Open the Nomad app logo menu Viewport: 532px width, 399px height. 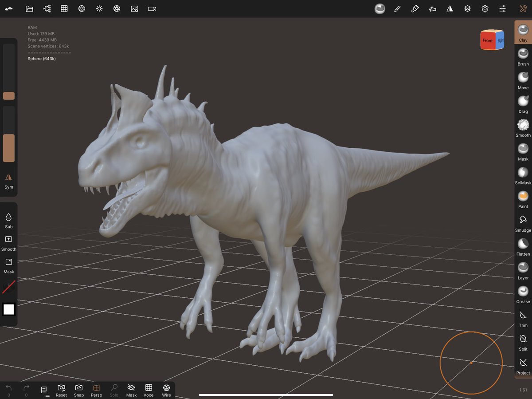[9, 8]
